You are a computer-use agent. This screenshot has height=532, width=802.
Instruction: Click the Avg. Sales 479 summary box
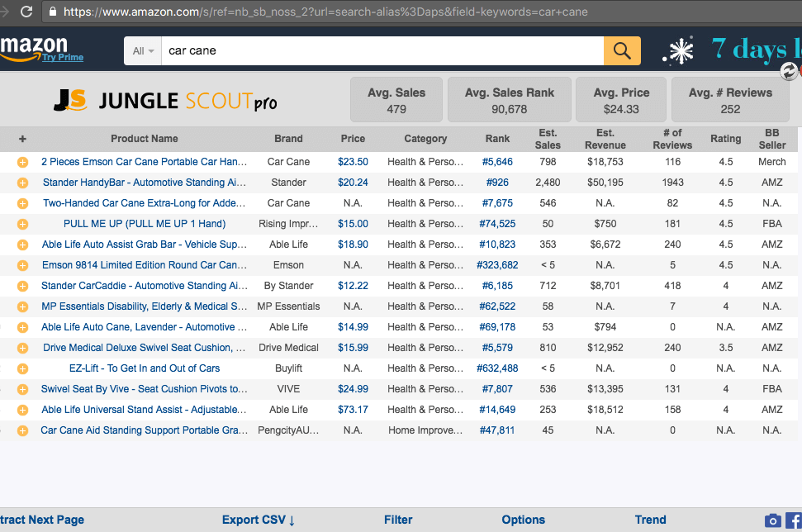(x=396, y=100)
